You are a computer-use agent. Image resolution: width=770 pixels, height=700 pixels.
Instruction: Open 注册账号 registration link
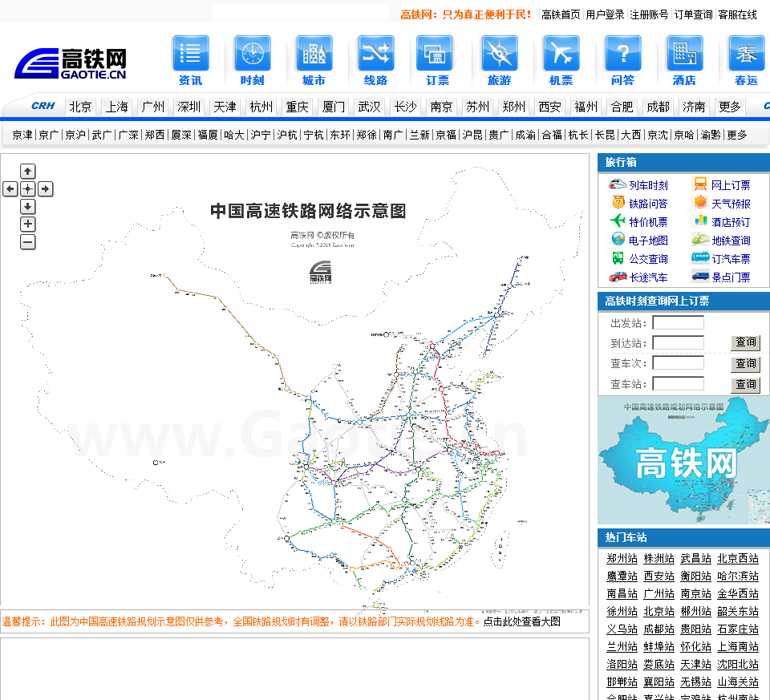649,14
